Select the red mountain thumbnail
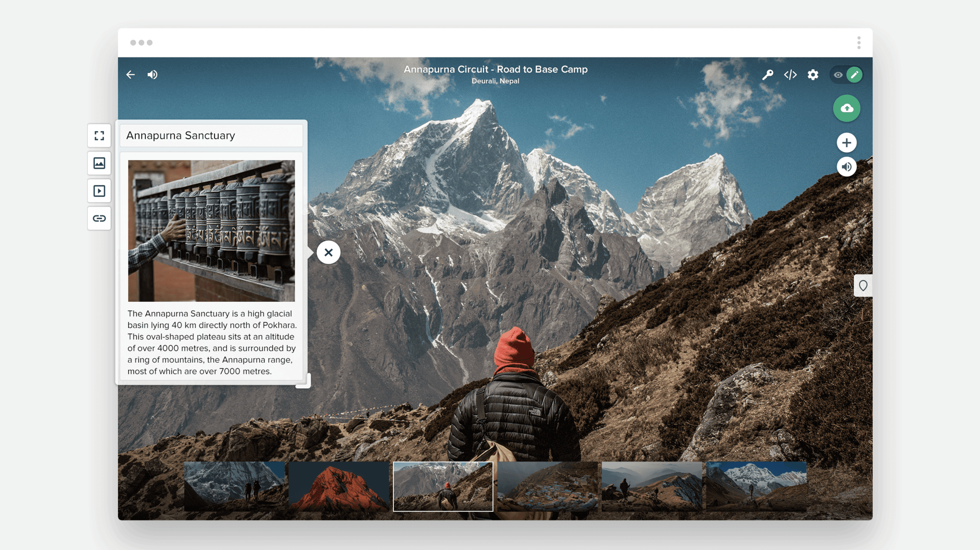 [339, 486]
